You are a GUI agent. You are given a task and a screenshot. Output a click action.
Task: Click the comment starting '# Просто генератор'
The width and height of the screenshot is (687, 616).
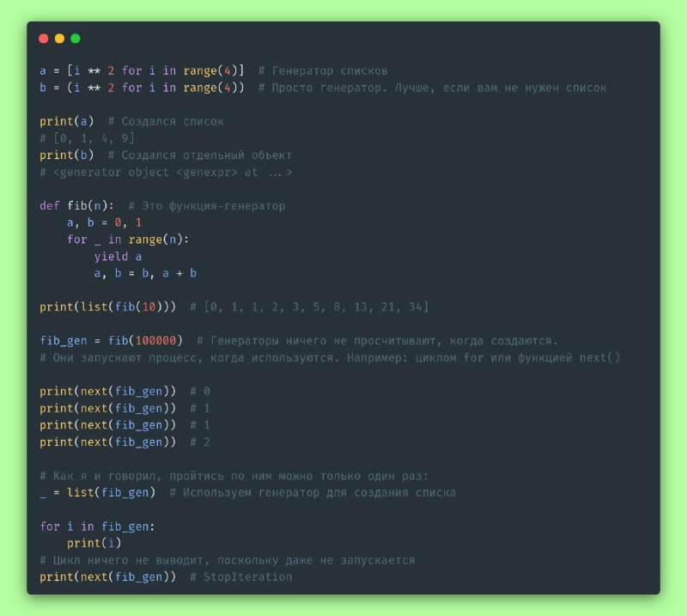click(433, 88)
